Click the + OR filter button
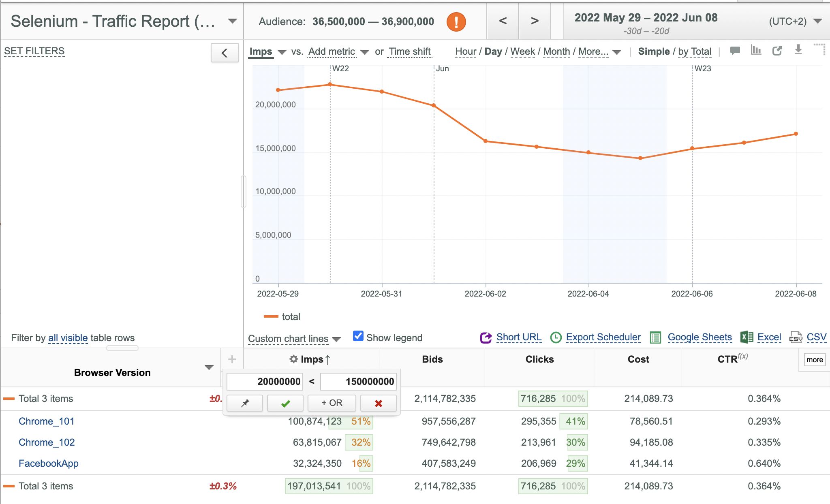This screenshot has width=830, height=504. [x=332, y=403]
